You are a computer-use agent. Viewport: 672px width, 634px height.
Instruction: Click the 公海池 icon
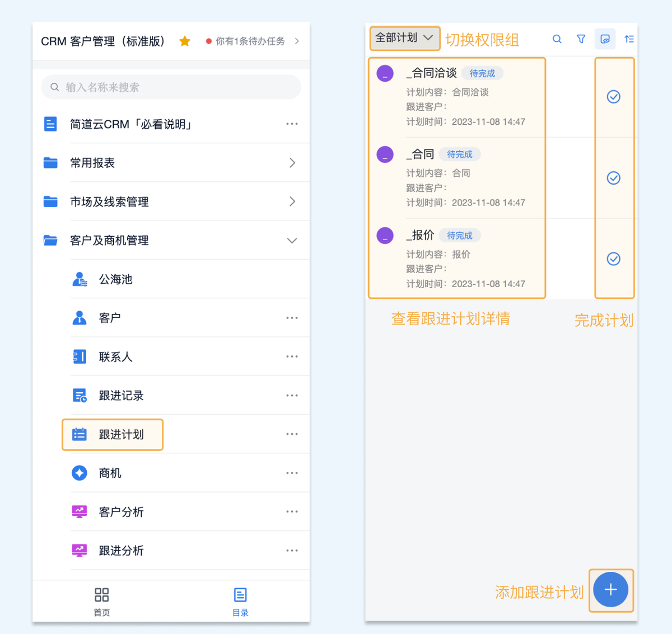tap(80, 279)
